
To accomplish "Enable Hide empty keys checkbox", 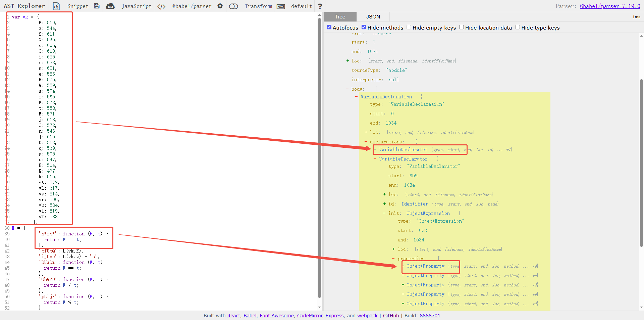I will pyautogui.click(x=409, y=27).
